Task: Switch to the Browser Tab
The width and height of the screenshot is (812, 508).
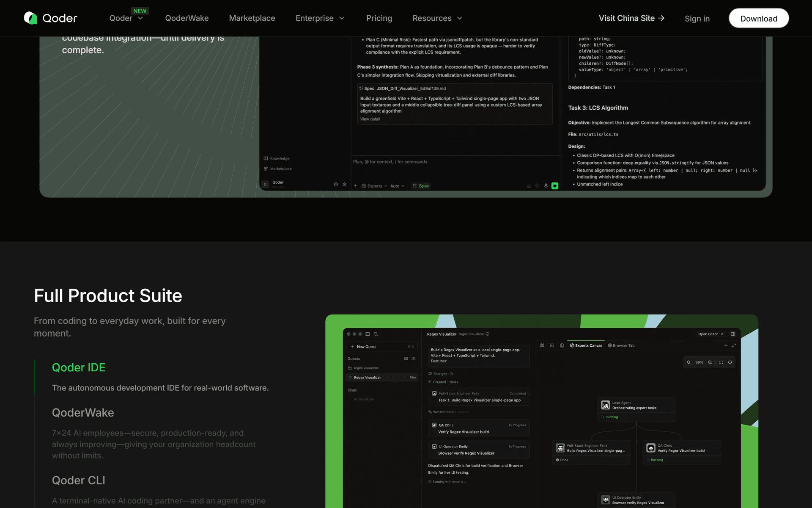Action: (x=621, y=345)
